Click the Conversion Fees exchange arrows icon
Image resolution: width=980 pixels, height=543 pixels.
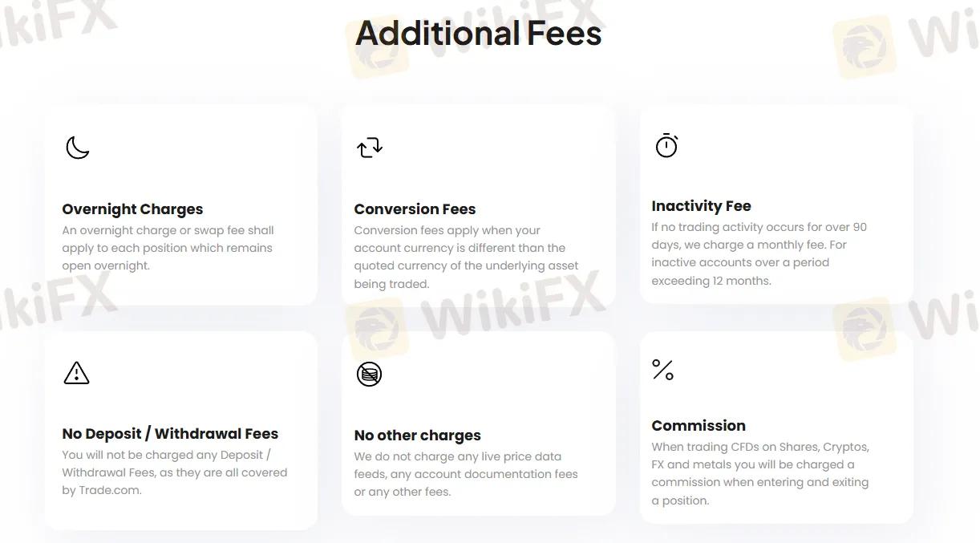click(x=370, y=148)
